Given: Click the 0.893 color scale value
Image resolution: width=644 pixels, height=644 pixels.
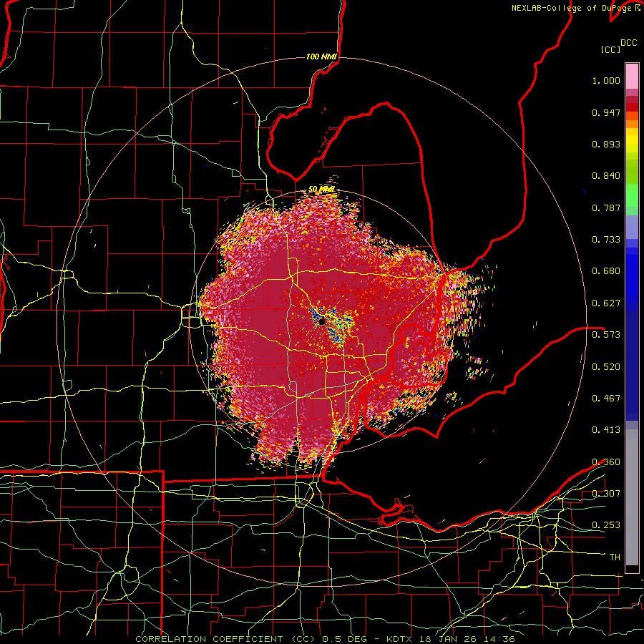Looking at the screenshot, I should tap(606, 144).
